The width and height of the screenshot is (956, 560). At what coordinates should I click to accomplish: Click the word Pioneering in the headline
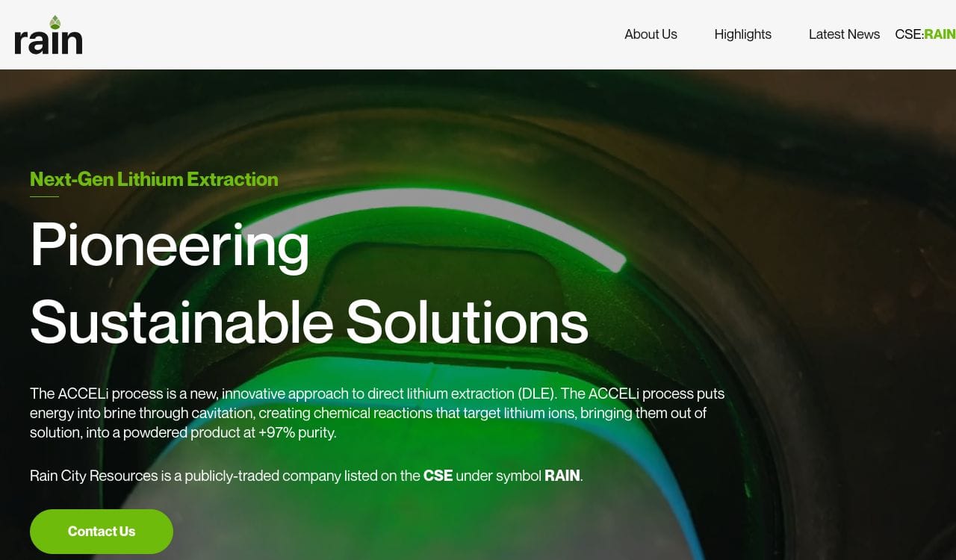coord(170,244)
